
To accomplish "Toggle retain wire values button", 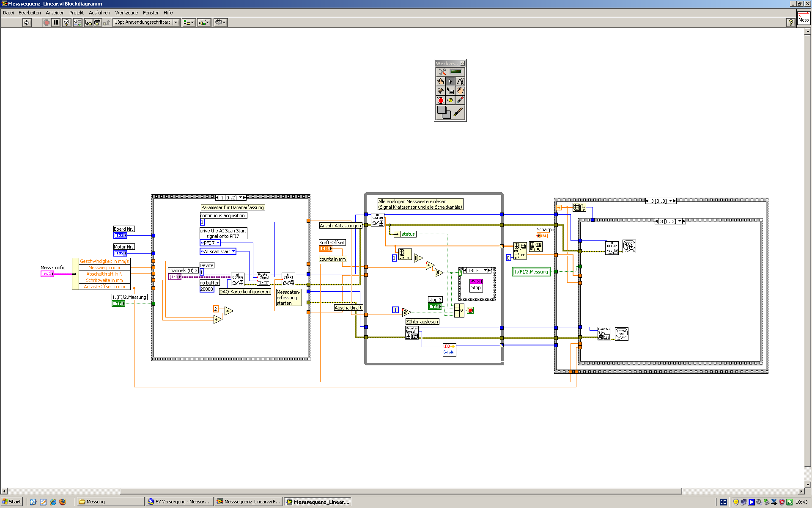I will (77, 22).
